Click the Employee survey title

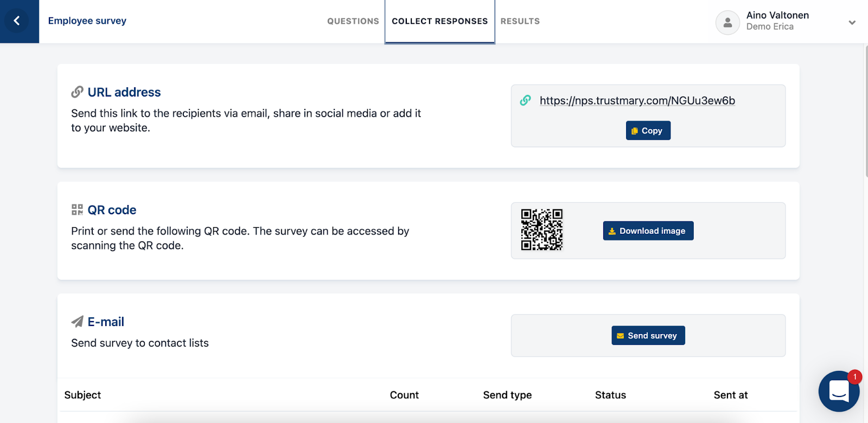pyautogui.click(x=87, y=21)
